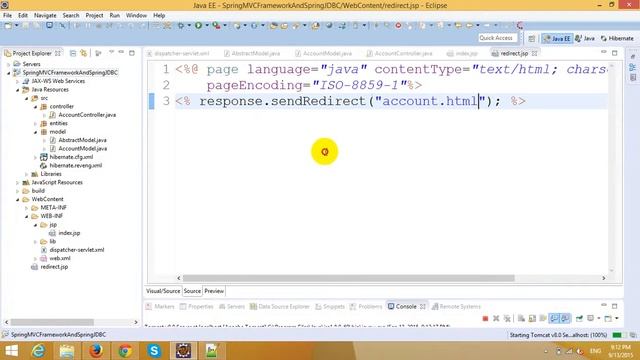Maximize the Console panel
Image resolution: width=640 pixels, height=360 pixels.
(615, 306)
